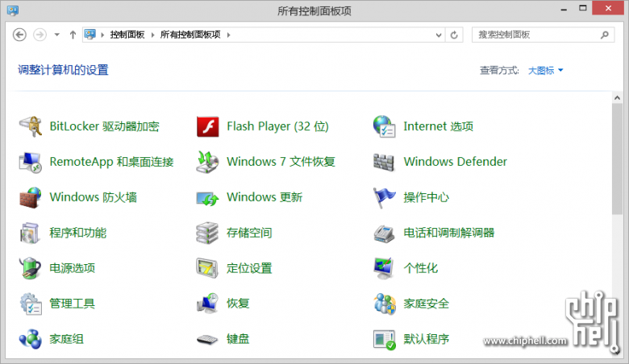Open 电话和调制解调器 text link

pos(448,233)
